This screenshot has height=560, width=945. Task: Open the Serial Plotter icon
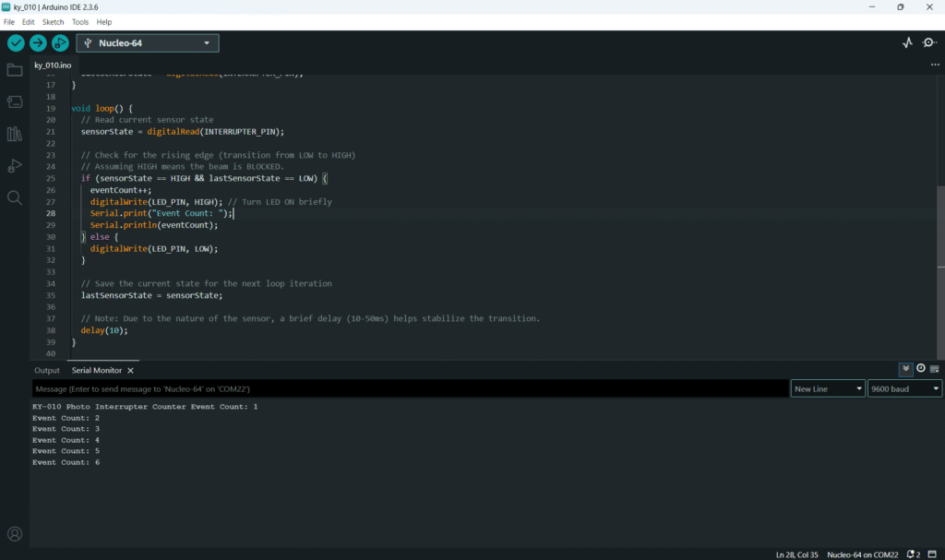coord(907,42)
